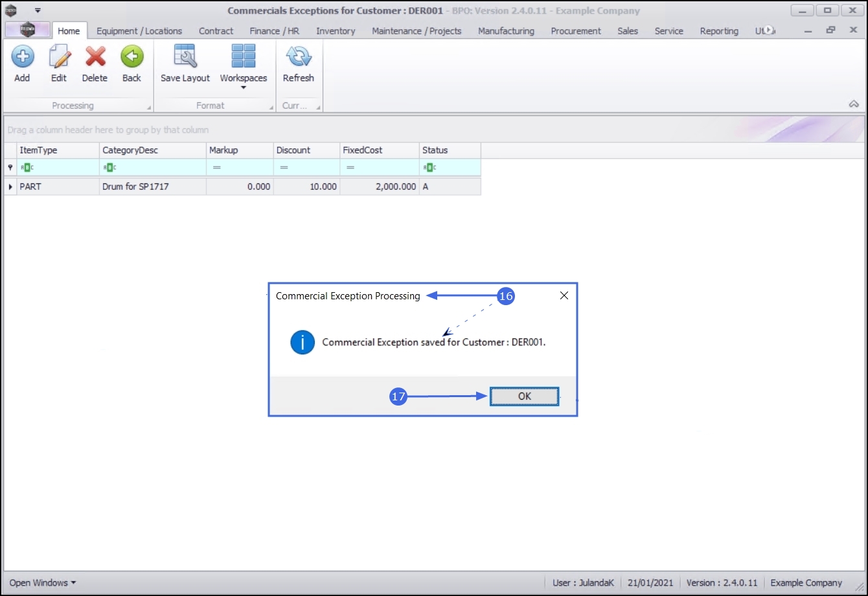Click Example Company in status bar
The width and height of the screenshot is (868, 596).
tap(806, 582)
